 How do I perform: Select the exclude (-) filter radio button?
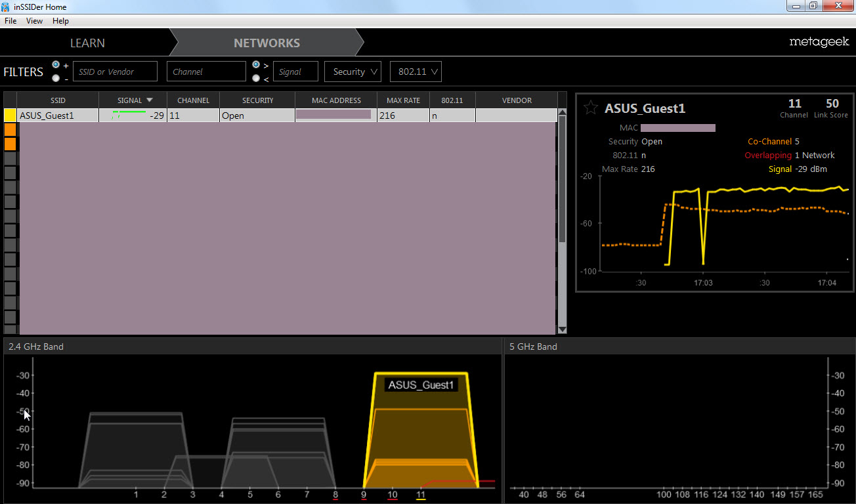56,78
